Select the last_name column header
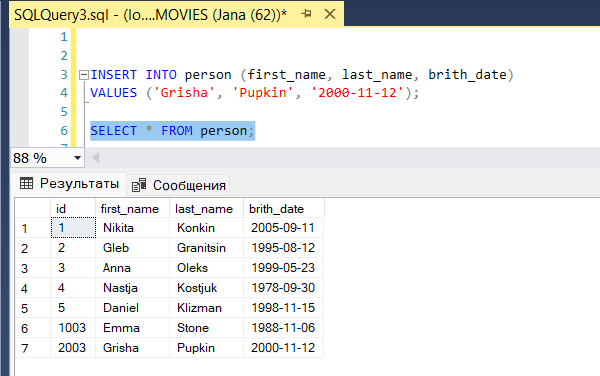600x376 pixels. pyautogui.click(x=206, y=209)
